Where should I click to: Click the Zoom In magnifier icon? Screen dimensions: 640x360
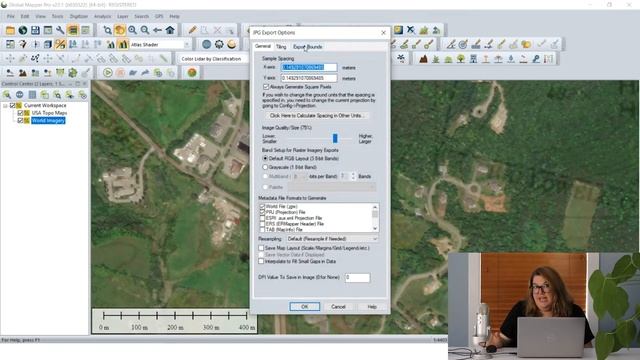(x=132, y=30)
